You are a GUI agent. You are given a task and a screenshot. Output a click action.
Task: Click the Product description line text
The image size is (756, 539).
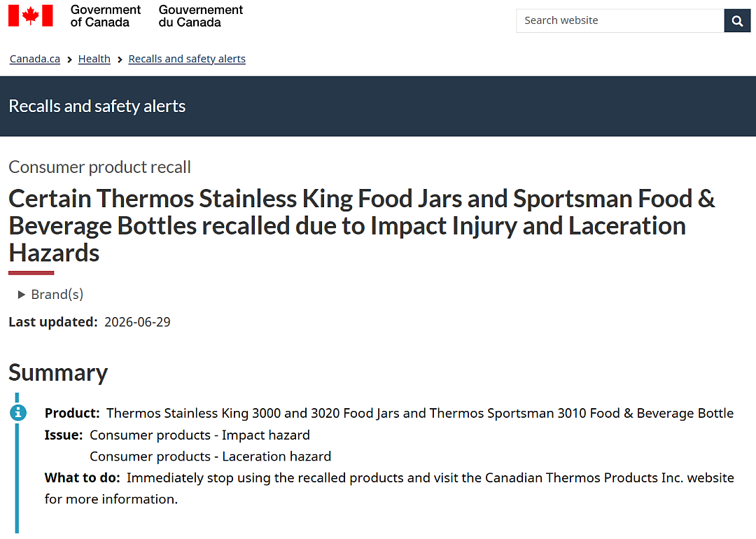click(x=420, y=413)
